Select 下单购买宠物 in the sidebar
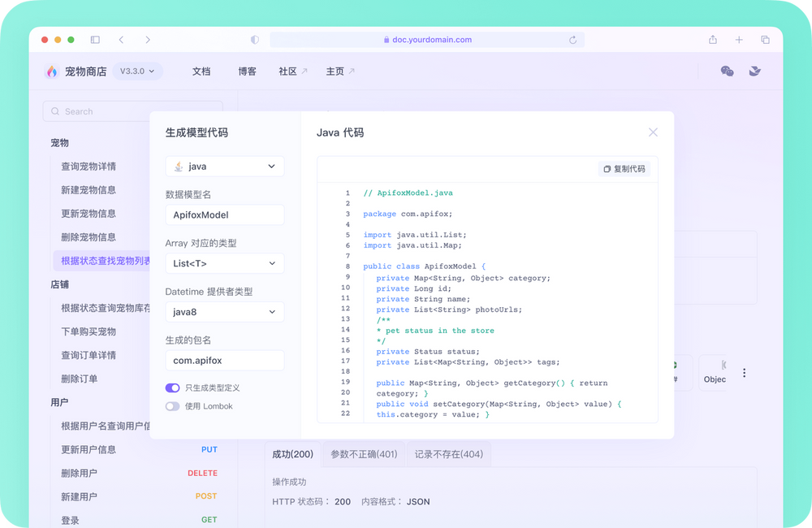This screenshot has height=528, width=812. click(89, 331)
